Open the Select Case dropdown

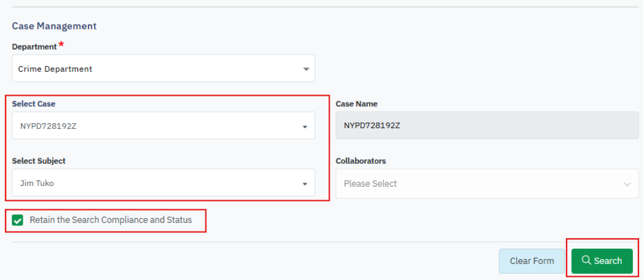[163, 126]
